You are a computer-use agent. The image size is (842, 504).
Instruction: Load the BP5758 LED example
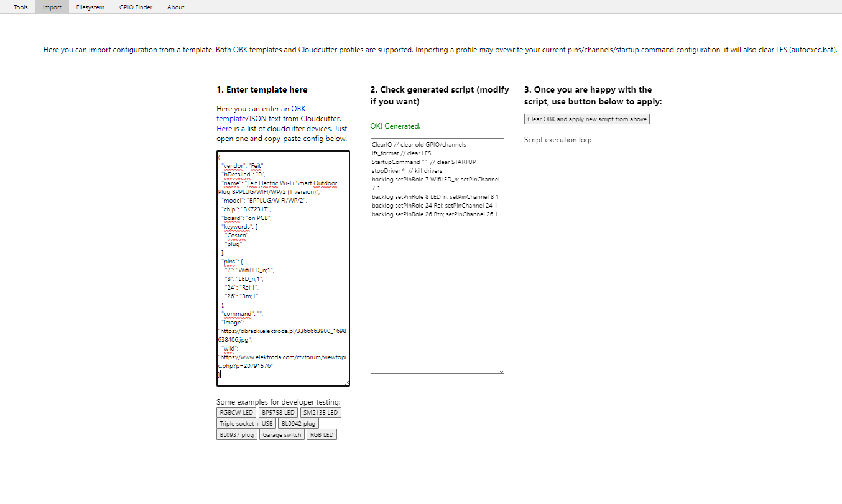pyautogui.click(x=278, y=413)
